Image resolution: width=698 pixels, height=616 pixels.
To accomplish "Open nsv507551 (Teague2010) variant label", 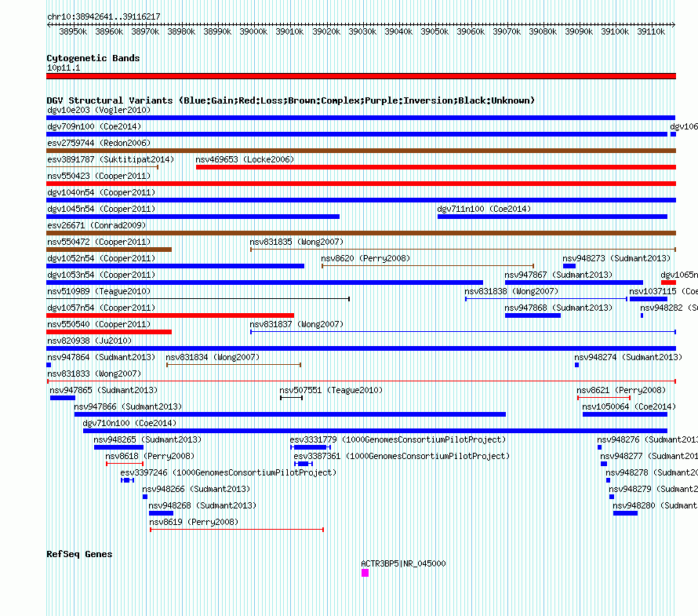I will (331, 390).
